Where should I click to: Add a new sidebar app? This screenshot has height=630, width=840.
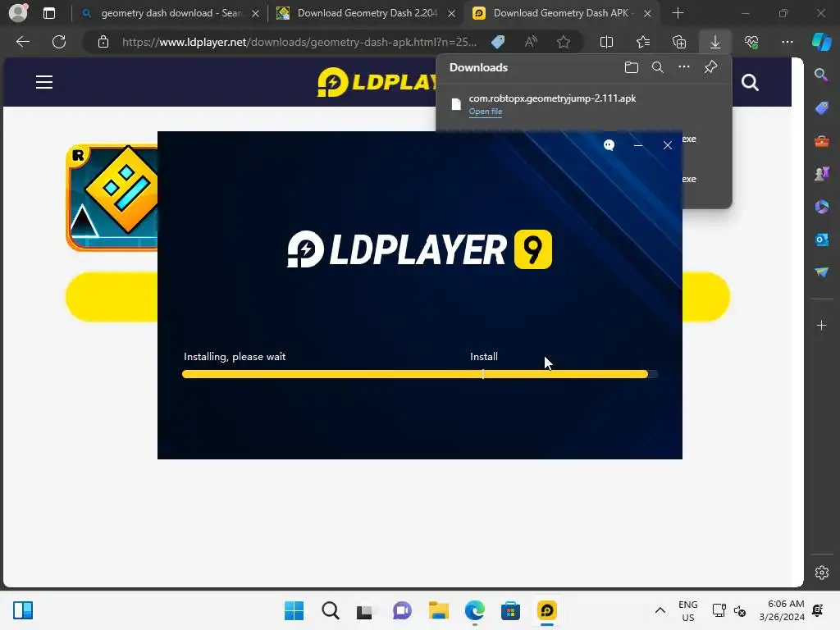coord(821,325)
